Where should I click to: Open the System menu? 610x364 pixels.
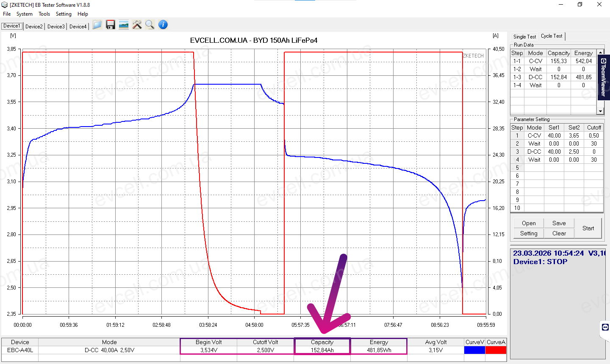pos(25,14)
